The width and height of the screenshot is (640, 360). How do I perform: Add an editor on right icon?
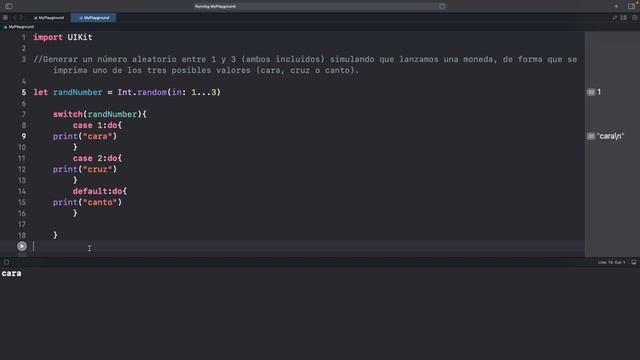pyautogui.click(x=634, y=18)
